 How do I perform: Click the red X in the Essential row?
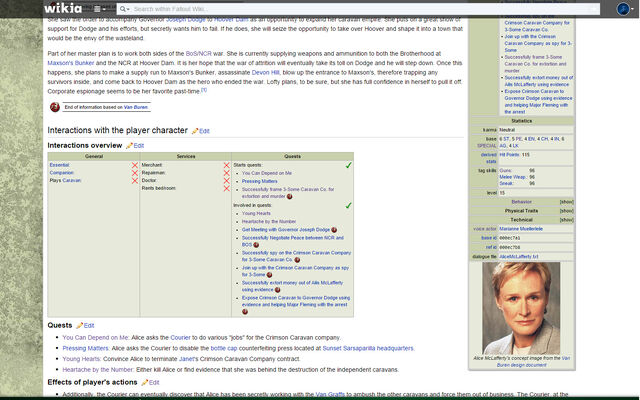(x=135, y=165)
